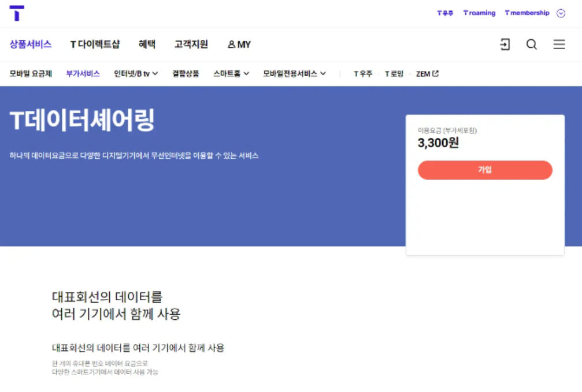Image resolution: width=582 pixels, height=392 pixels.
Task: Click the text 다양한 스마트기기에서 데이터 사용 가능
Action: [x=105, y=372]
